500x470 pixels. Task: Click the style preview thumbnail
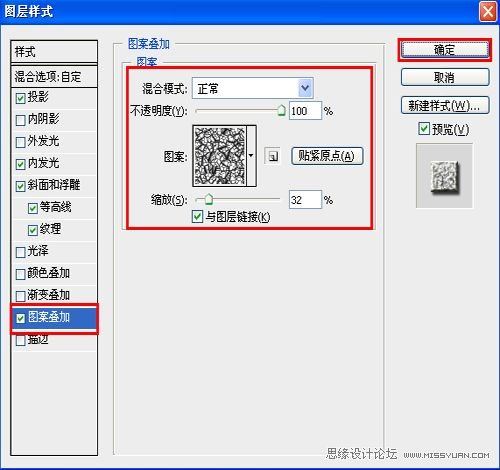pos(444,176)
